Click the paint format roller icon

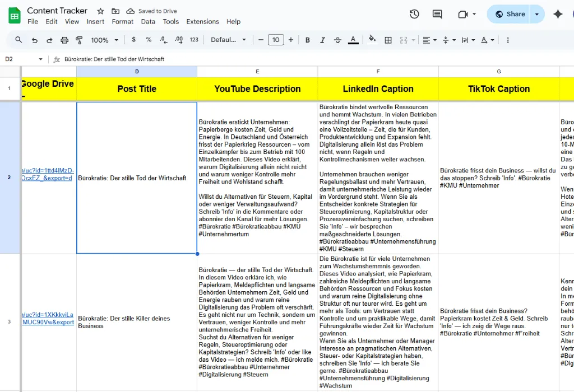(x=79, y=40)
